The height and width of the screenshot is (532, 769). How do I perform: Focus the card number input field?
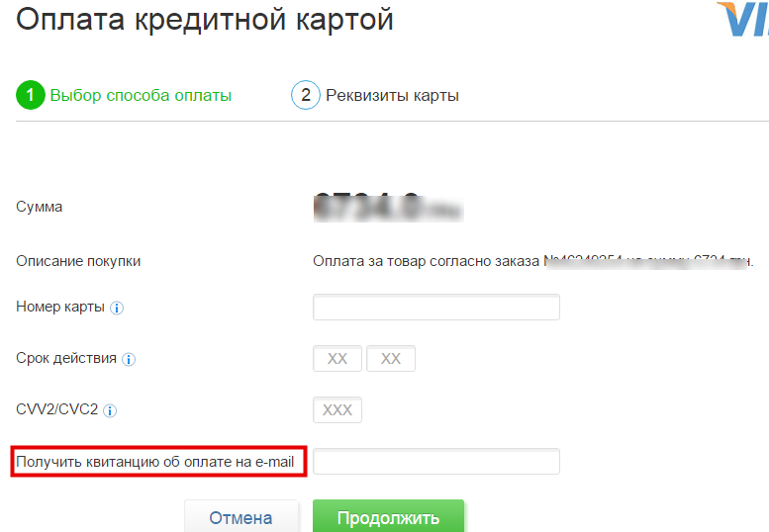coord(435,308)
